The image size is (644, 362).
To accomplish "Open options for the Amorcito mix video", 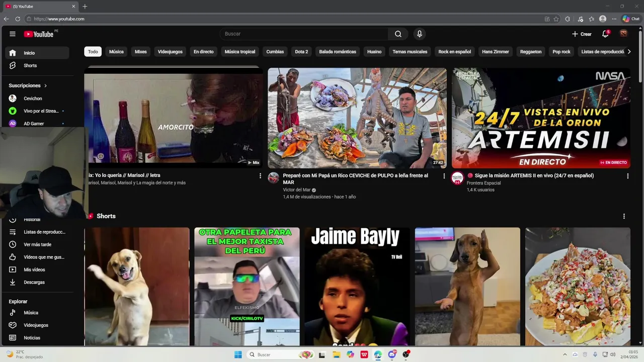I will tap(260, 176).
